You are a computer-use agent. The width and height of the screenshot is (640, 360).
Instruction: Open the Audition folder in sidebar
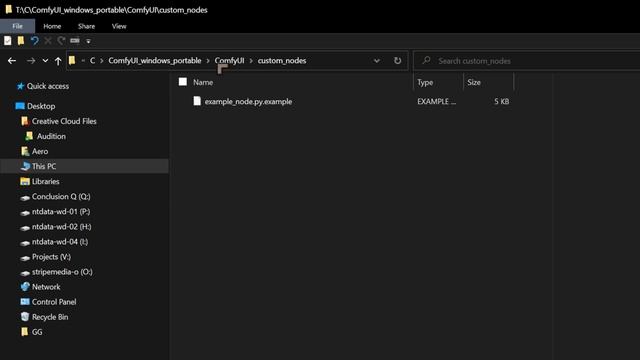point(51,136)
